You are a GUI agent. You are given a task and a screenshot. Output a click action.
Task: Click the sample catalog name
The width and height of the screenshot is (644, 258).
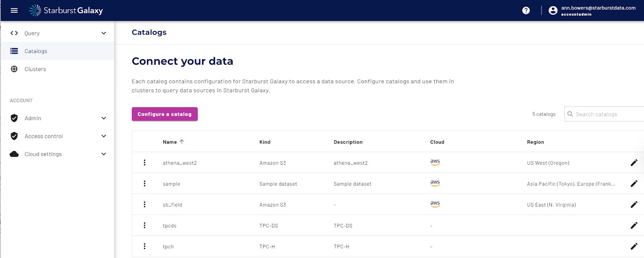click(x=171, y=184)
